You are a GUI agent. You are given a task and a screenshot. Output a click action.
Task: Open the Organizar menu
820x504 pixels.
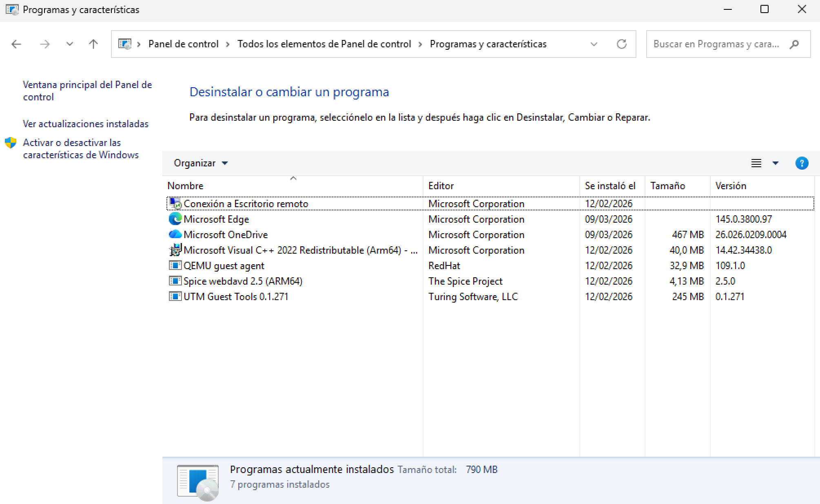click(x=201, y=163)
